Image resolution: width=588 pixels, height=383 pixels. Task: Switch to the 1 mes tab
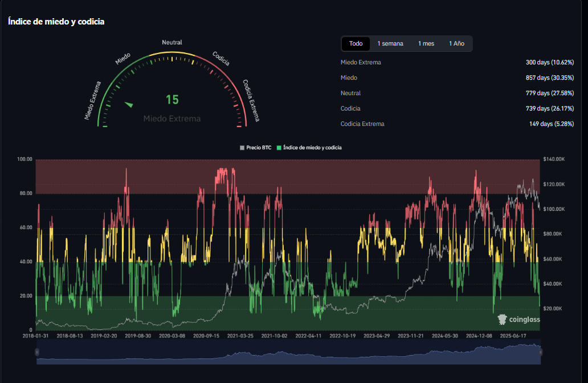pyautogui.click(x=426, y=44)
